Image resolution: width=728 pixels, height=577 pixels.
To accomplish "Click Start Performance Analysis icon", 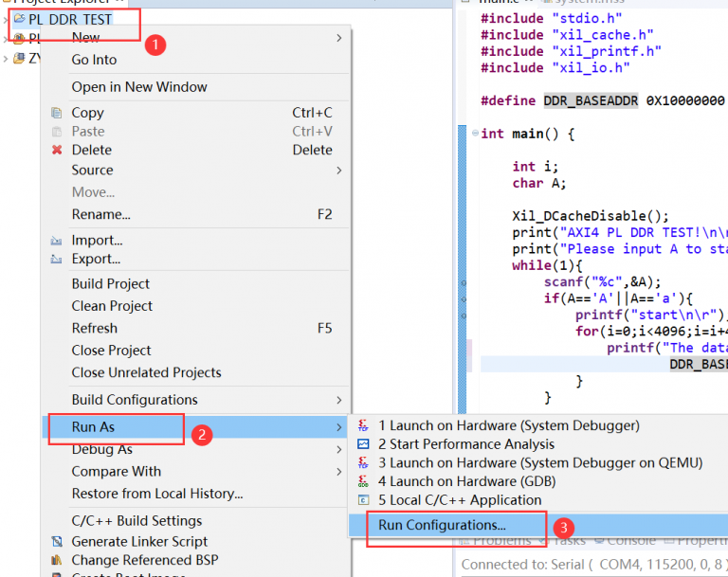I will click(x=363, y=444).
